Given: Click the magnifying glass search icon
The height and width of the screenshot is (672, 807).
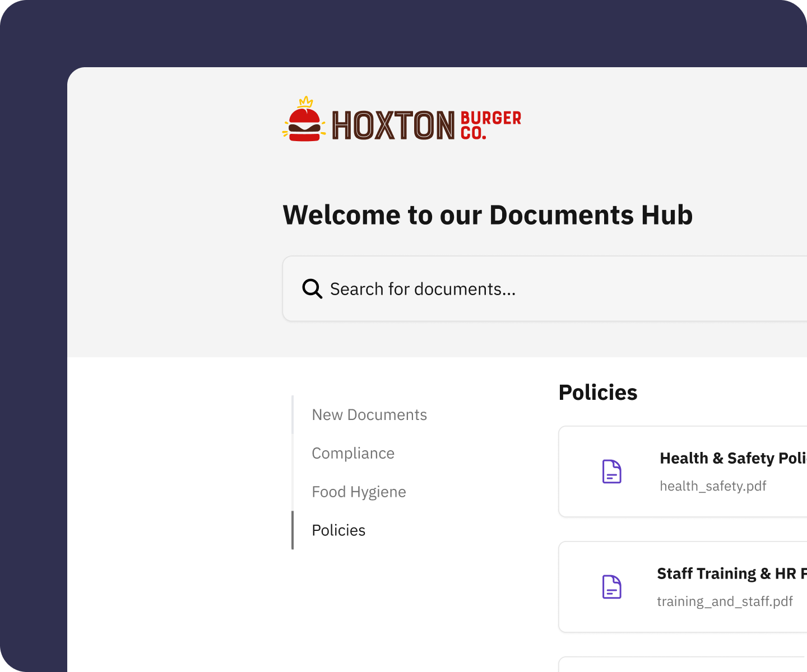Looking at the screenshot, I should point(312,289).
